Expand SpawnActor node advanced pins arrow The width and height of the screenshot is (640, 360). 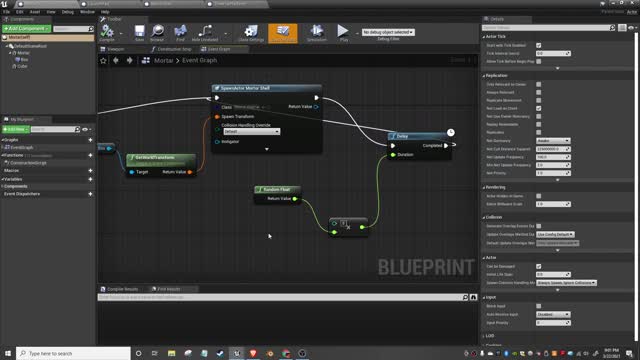tap(267, 149)
